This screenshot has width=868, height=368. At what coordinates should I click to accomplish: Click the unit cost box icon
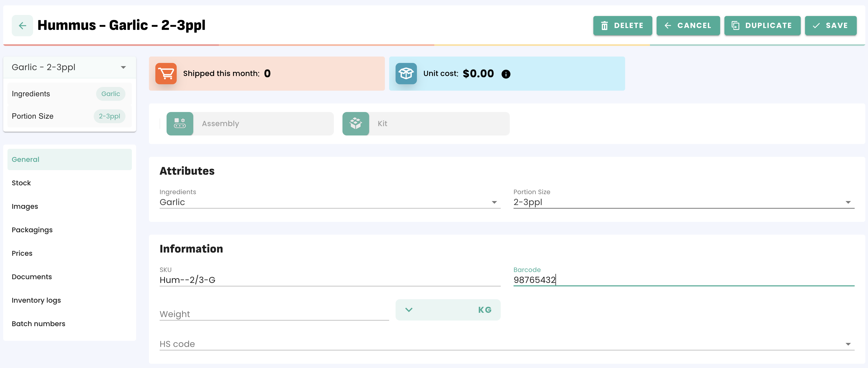[x=406, y=73]
